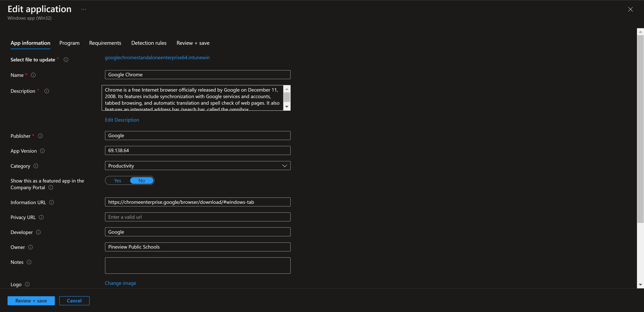Click info icon beside Description label

pos(47,91)
